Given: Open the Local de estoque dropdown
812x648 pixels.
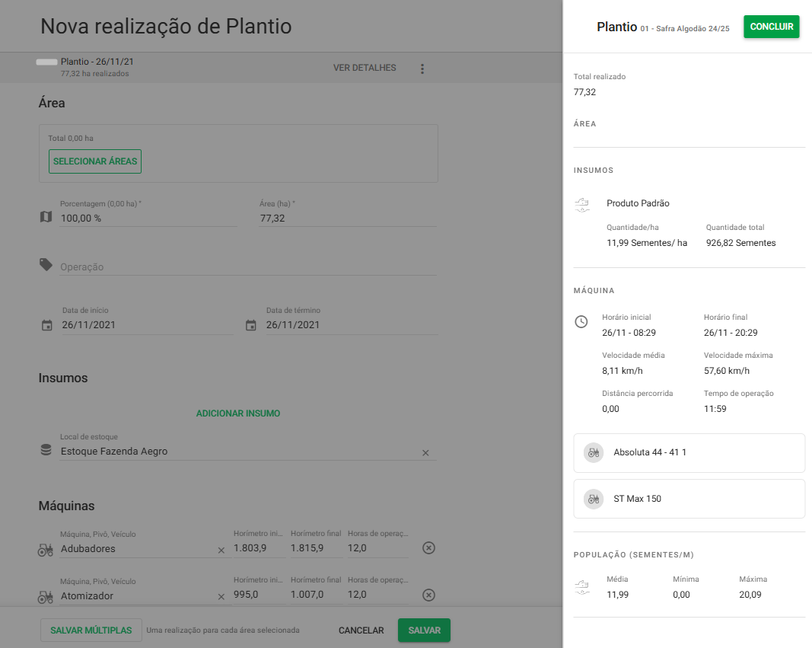Looking at the screenshot, I should click(236, 452).
